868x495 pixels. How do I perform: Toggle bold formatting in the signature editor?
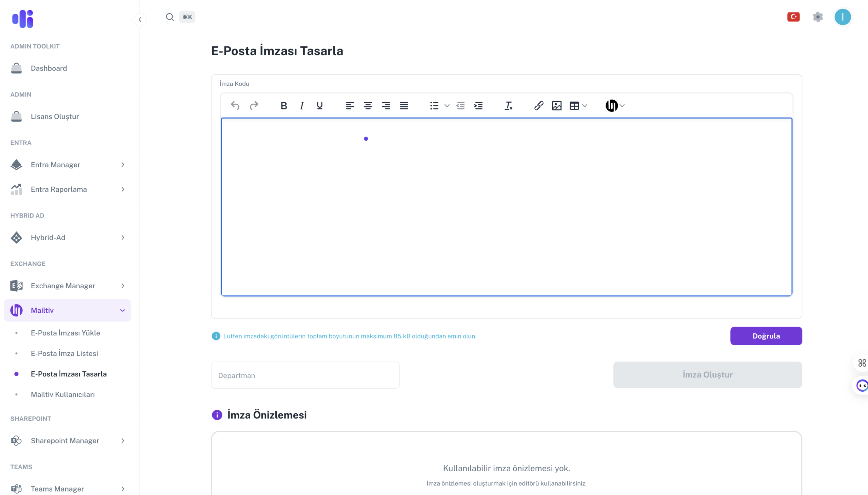tap(284, 106)
